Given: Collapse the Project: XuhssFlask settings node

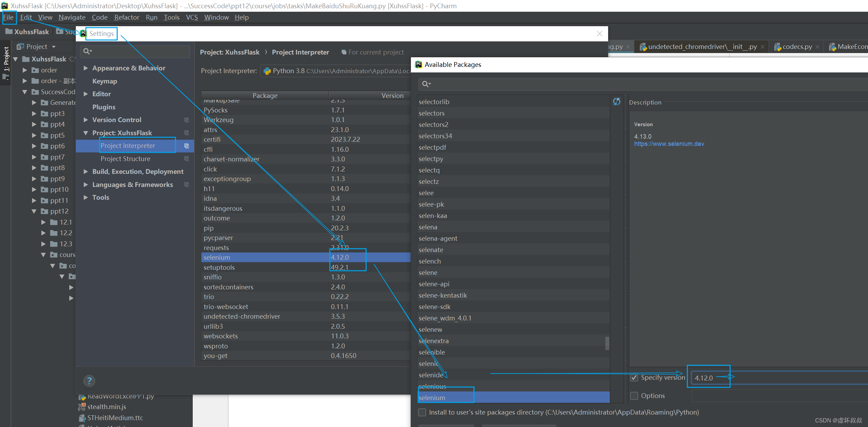Looking at the screenshot, I should pos(86,133).
